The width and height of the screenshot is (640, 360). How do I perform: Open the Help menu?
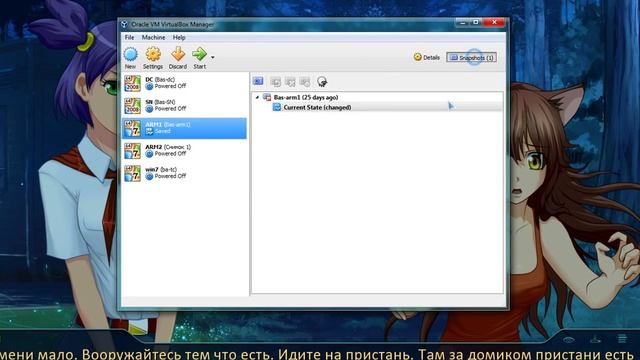pos(179,37)
